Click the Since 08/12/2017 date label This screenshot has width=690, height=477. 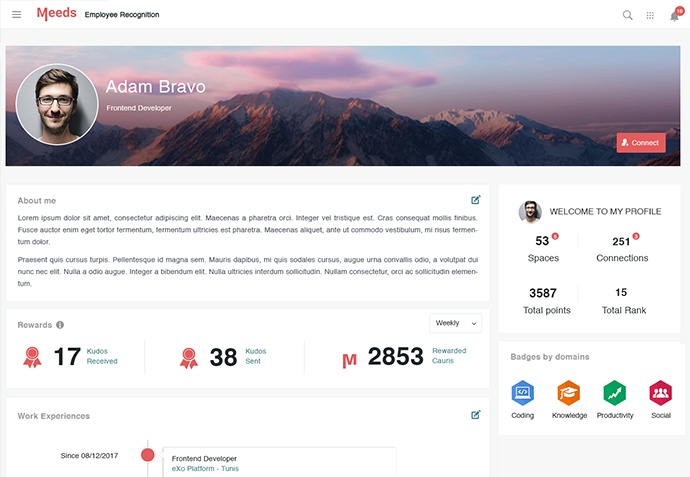89,455
